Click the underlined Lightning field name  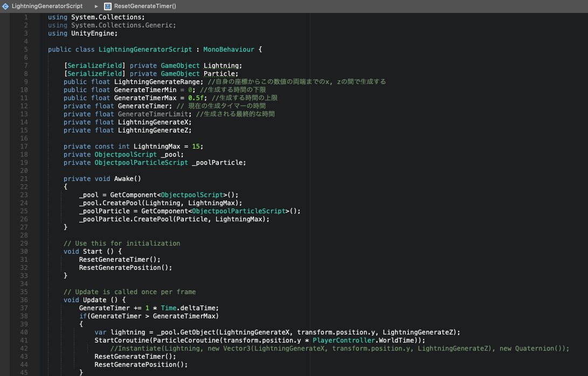[222, 66]
